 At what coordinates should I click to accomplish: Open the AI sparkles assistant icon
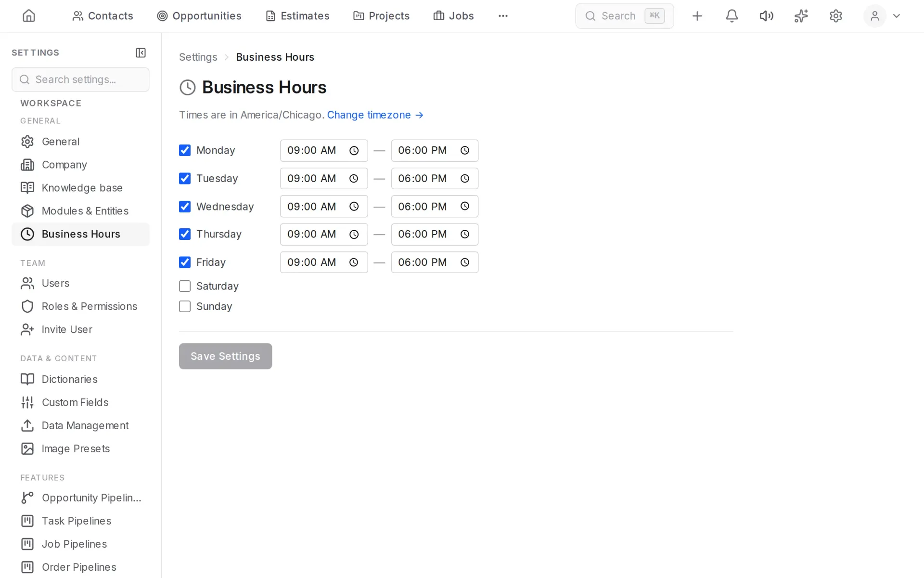801,16
